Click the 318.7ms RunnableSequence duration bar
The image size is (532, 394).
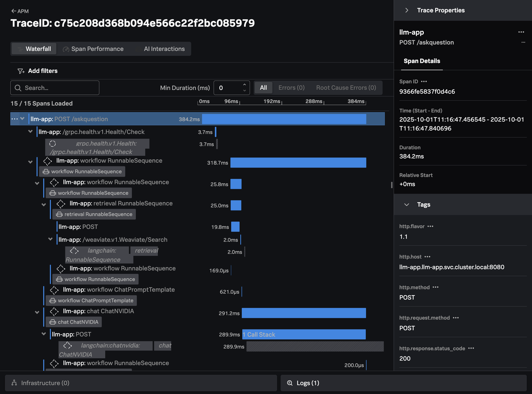coord(298,163)
